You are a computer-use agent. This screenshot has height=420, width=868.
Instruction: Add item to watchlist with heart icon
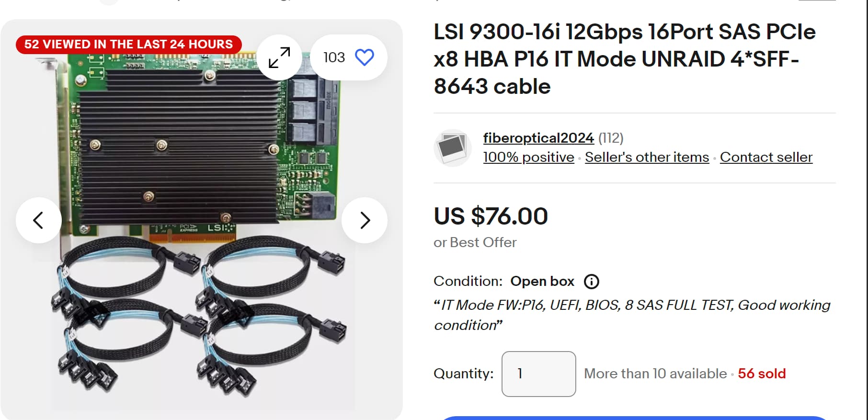(x=364, y=57)
